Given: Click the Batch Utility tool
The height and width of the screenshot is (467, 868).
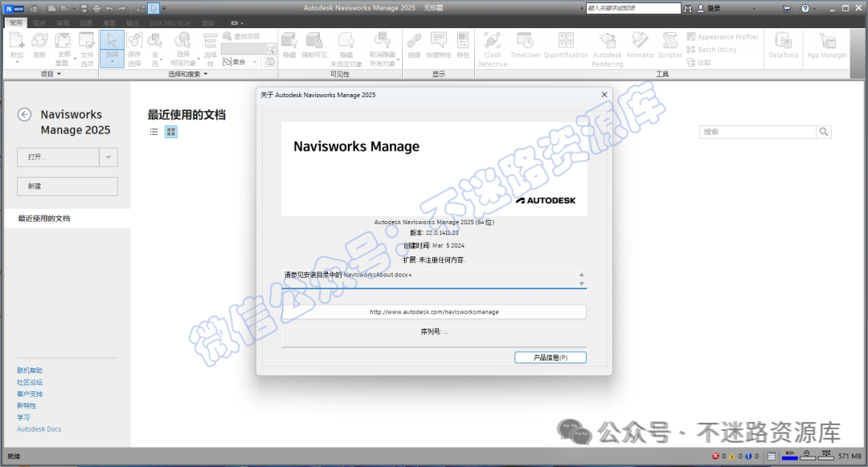Looking at the screenshot, I should tap(711, 49).
